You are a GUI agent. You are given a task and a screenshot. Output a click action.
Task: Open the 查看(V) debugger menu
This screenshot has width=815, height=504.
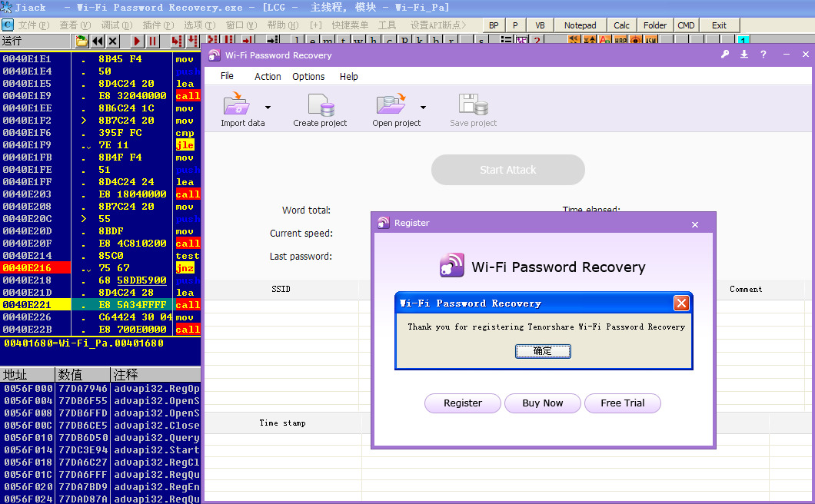75,25
